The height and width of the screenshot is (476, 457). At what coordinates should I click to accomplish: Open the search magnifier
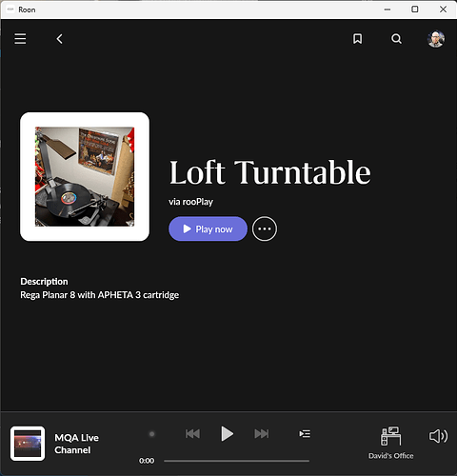click(x=396, y=39)
